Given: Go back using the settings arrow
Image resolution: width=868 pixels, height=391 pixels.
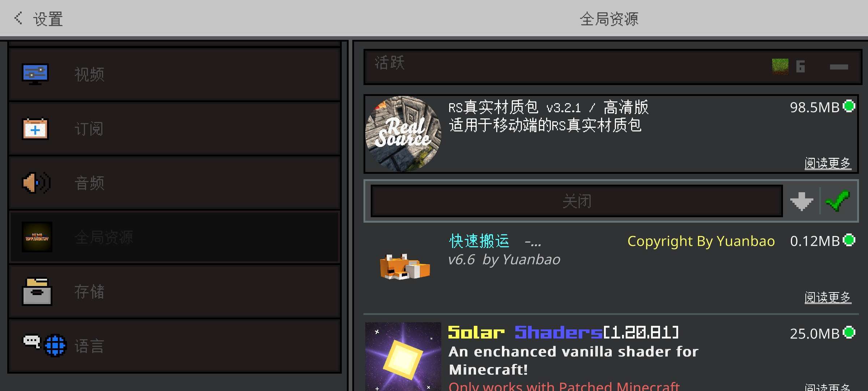Looking at the screenshot, I should tap(18, 18).
